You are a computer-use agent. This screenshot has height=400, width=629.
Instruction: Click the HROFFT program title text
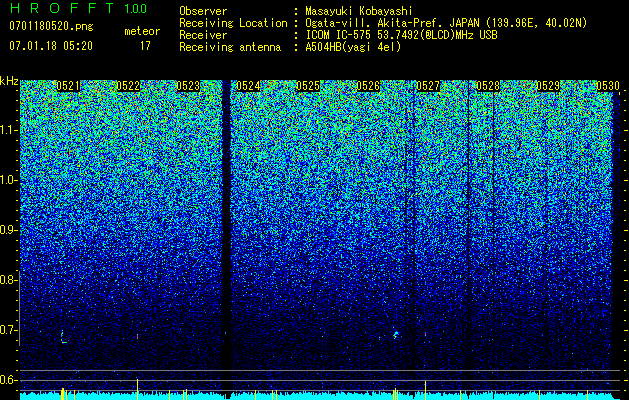[62, 8]
